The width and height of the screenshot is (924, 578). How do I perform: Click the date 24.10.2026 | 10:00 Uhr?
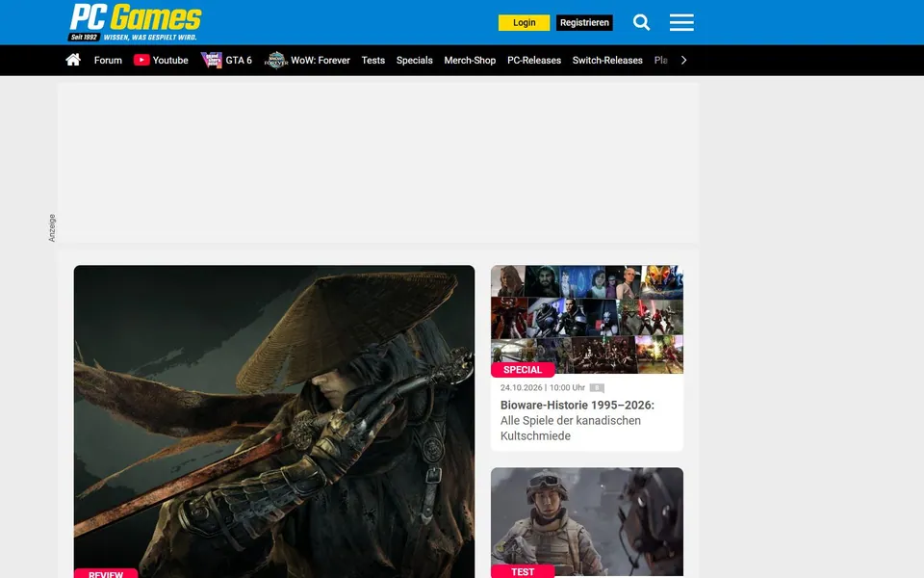[543, 387]
